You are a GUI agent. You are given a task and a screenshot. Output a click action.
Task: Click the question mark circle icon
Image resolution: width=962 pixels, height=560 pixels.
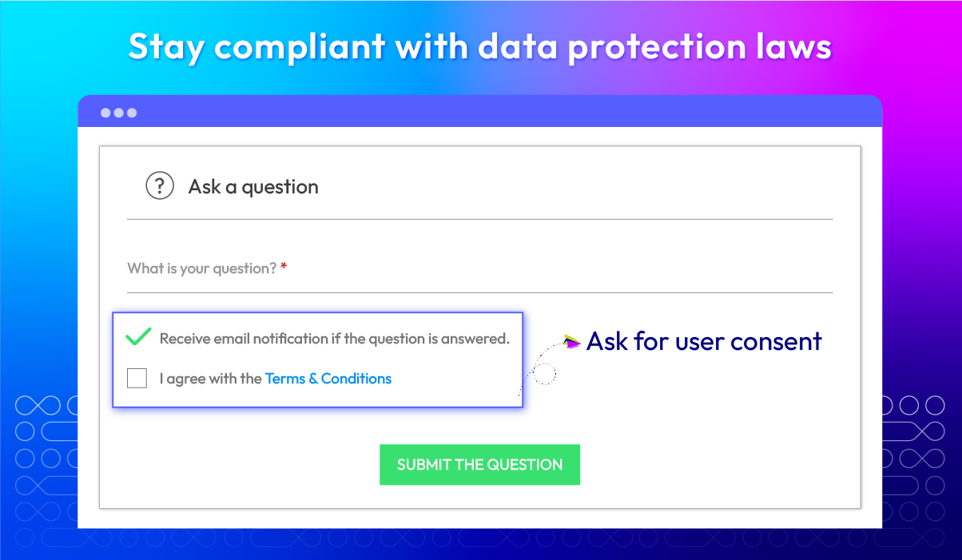(160, 186)
